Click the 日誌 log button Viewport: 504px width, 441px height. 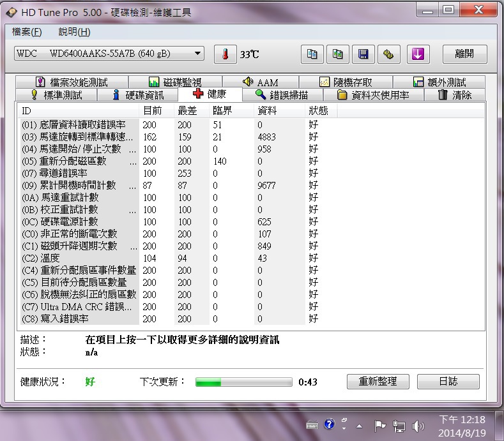tap(448, 382)
